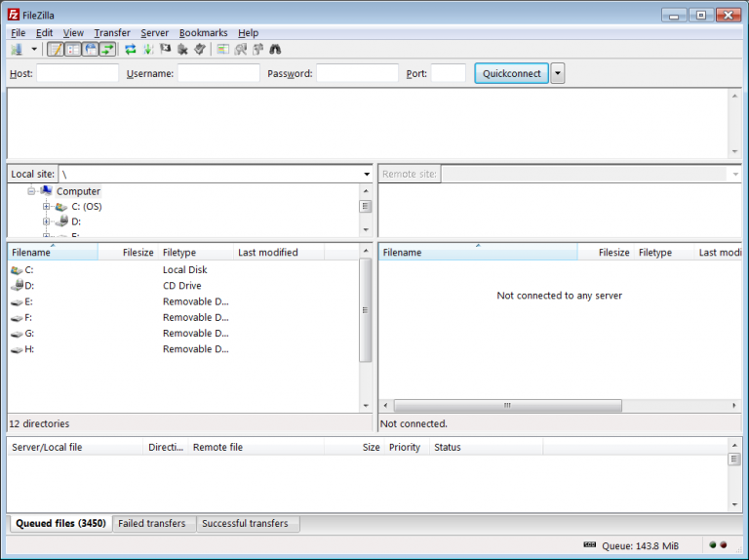
Task: Expand the D: tree node
Action: 47,221
